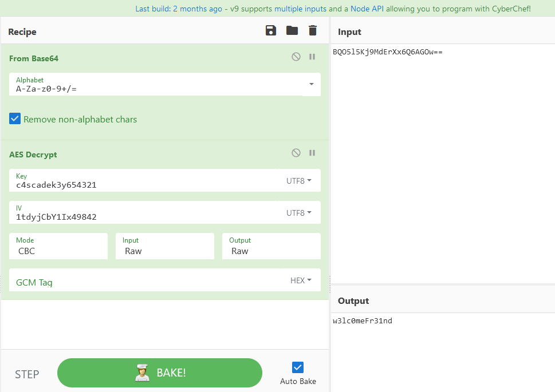The image size is (555, 392).
Task: Open the AES Output dropdown showing Raw
Action: [271, 251]
